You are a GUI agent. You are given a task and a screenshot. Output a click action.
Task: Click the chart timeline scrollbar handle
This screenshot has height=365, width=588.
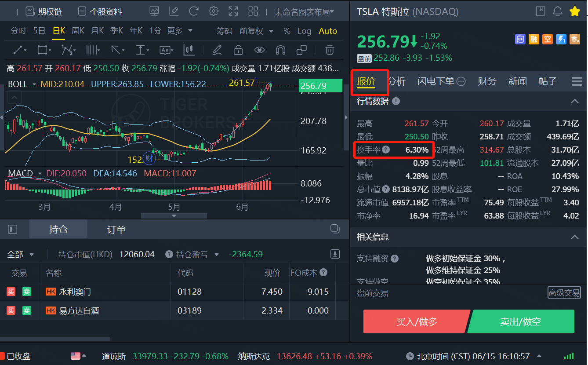tap(174, 216)
